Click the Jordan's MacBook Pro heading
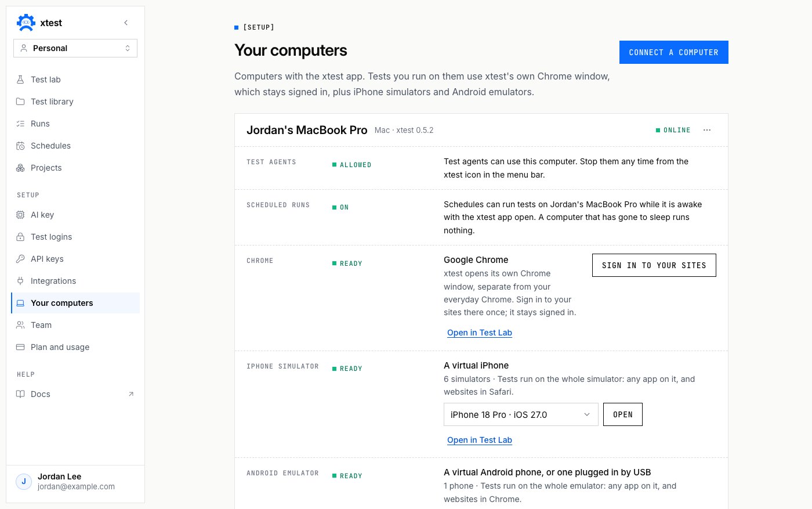Screen dimensions: 812x509 (x=307, y=130)
